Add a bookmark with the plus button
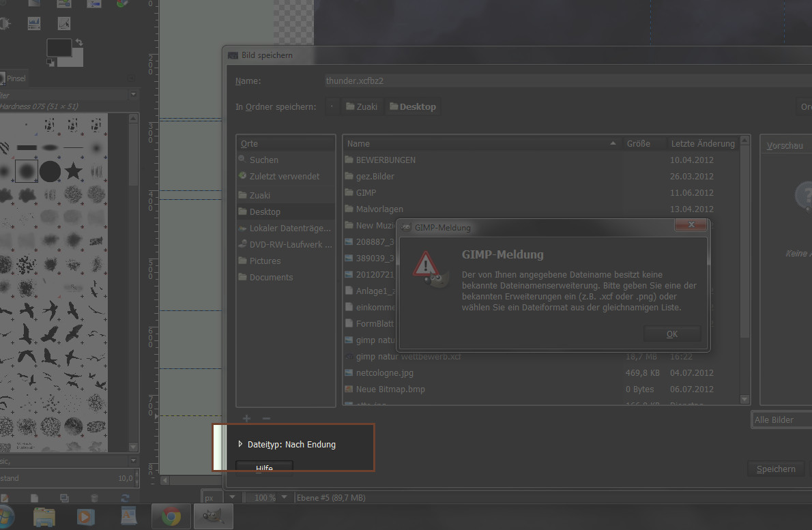Image resolution: width=812 pixels, height=530 pixels. [246, 418]
